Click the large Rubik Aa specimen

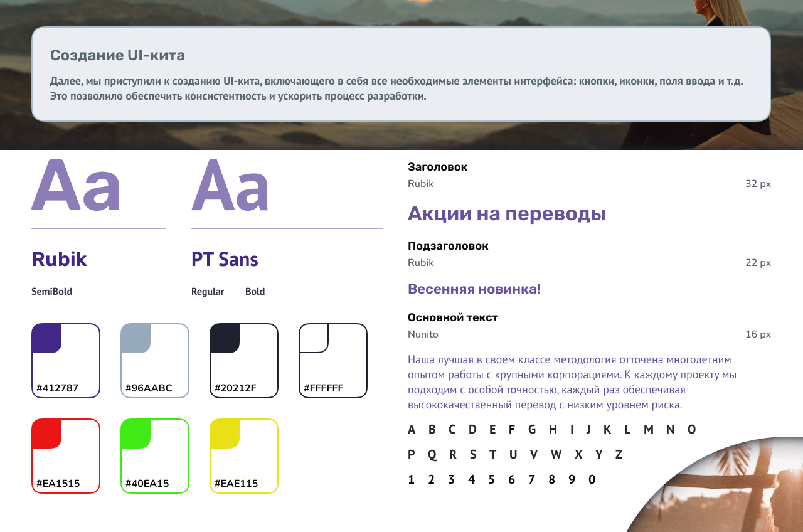click(75, 186)
